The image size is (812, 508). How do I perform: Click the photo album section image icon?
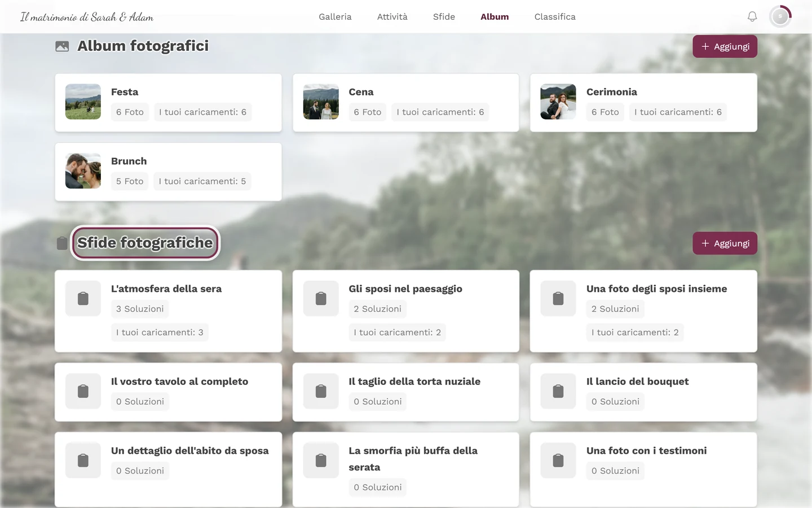click(x=62, y=46)
